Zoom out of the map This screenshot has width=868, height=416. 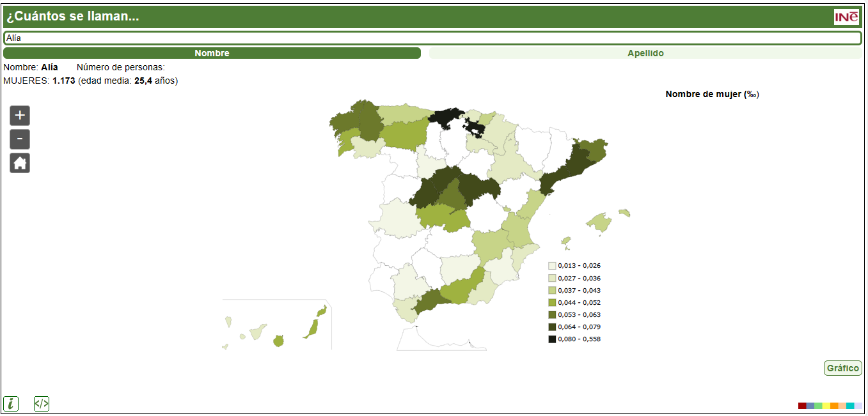coord(20,139)
